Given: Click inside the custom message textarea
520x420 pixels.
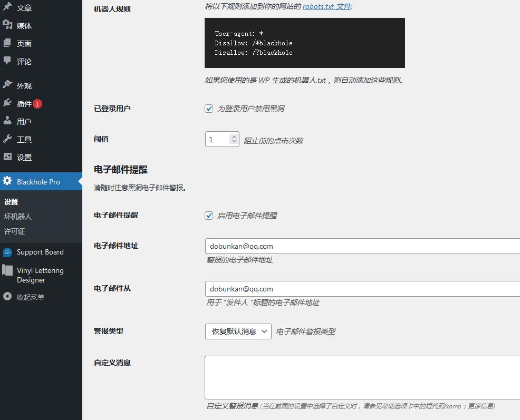Looking at the screenshot, I should [x=362, y=377].
